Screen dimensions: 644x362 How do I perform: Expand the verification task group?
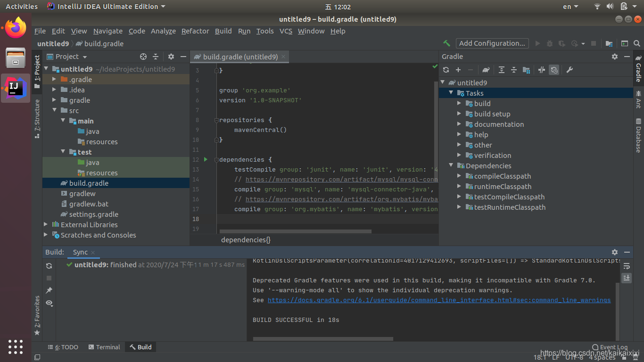pos(460,156)
